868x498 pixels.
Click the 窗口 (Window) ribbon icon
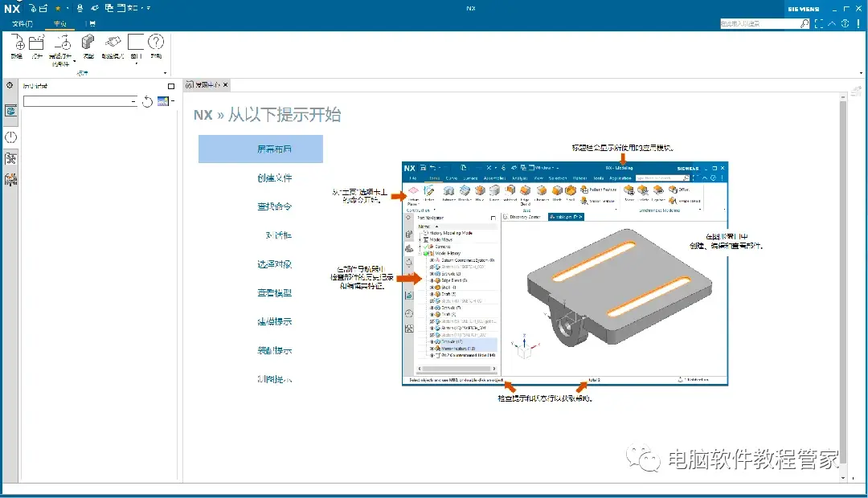(136, 42)
